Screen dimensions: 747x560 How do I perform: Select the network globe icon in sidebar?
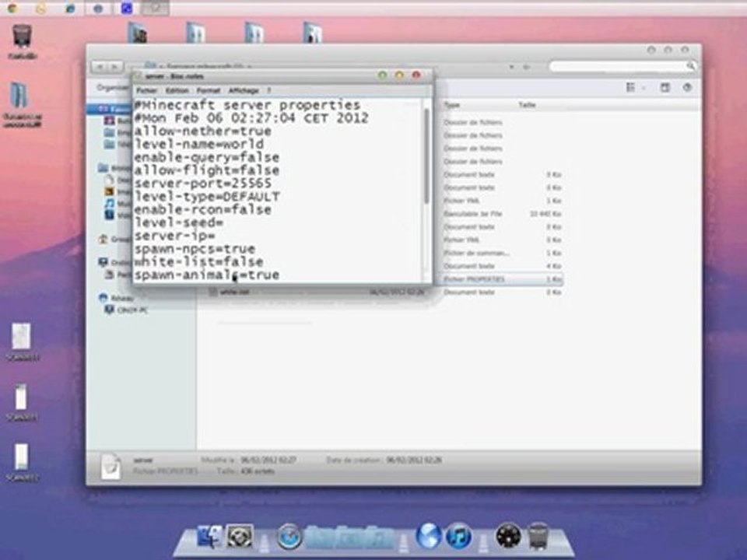(103, 298)
